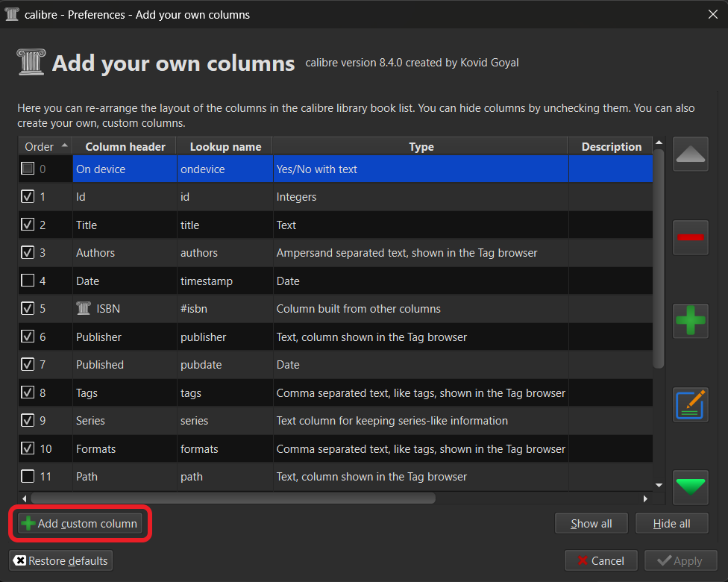Image resolution: width=728 pixels, height=582 pixels.
Task: Select the Path column header cell
Action: tap(125, 477)
